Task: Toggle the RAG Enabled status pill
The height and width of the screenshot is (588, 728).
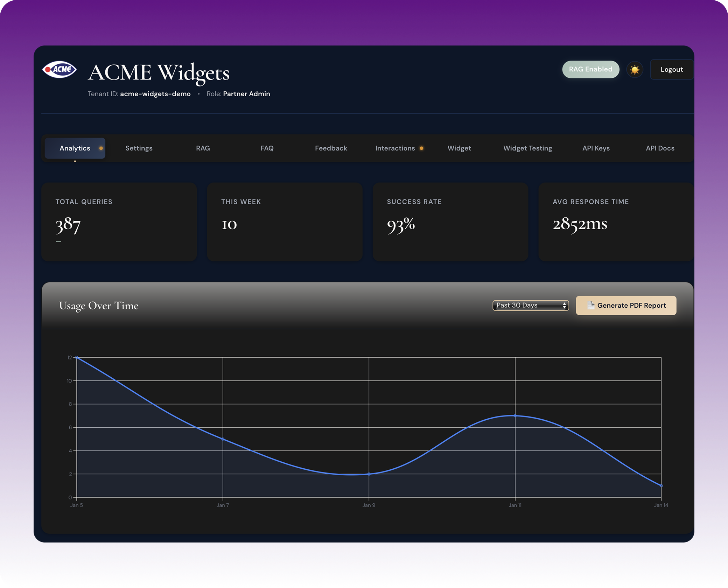Action: pyautogui.click(x=590, y=69)
